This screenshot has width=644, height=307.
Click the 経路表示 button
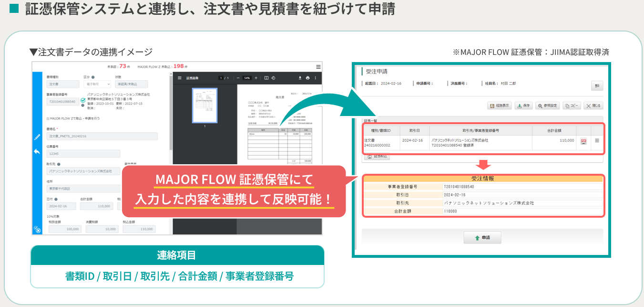coord(499,106)
